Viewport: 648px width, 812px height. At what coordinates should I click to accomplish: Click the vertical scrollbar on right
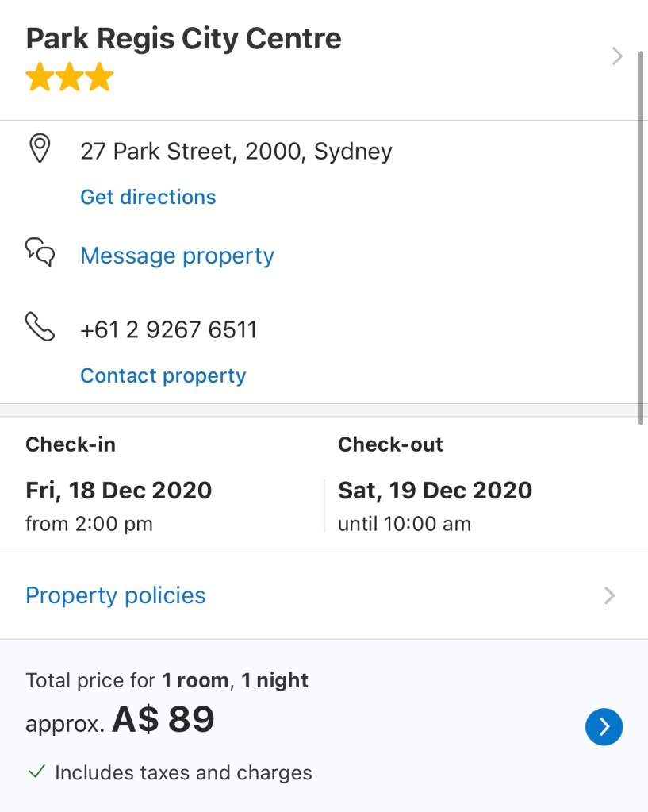[641, 238]
